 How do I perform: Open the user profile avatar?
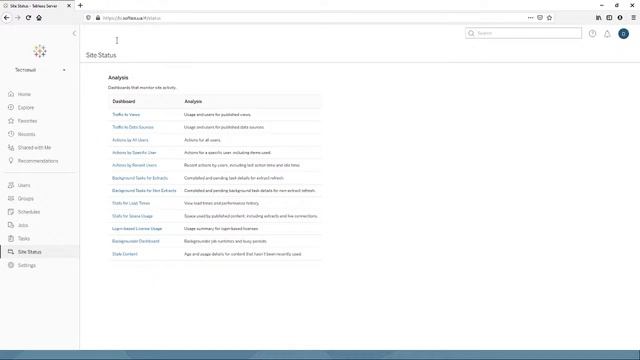tap(623, 34)
